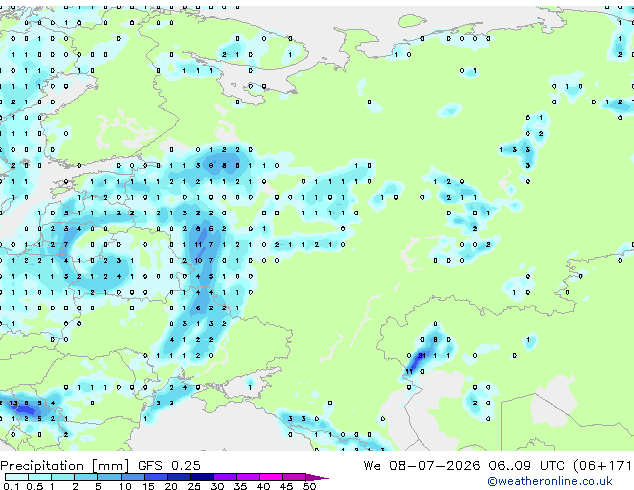Click the legend label '45'
The image size is (634, 490).
point(286,486)
